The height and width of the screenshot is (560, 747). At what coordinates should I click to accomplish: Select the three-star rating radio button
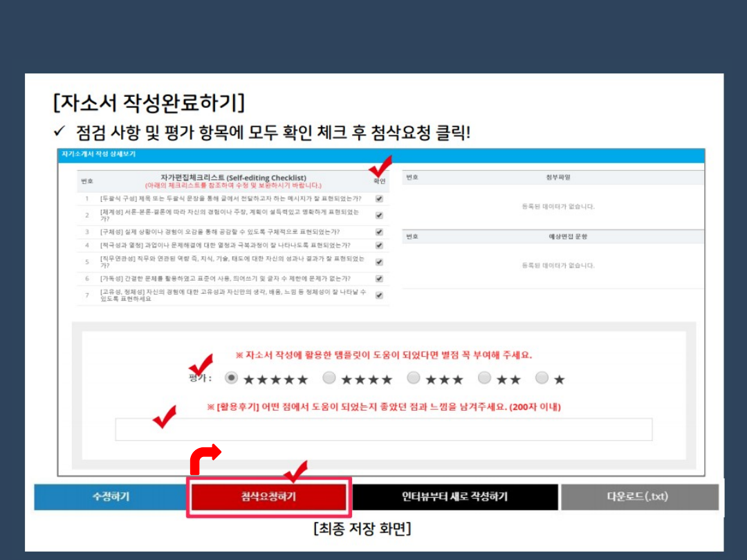[413, 378]
